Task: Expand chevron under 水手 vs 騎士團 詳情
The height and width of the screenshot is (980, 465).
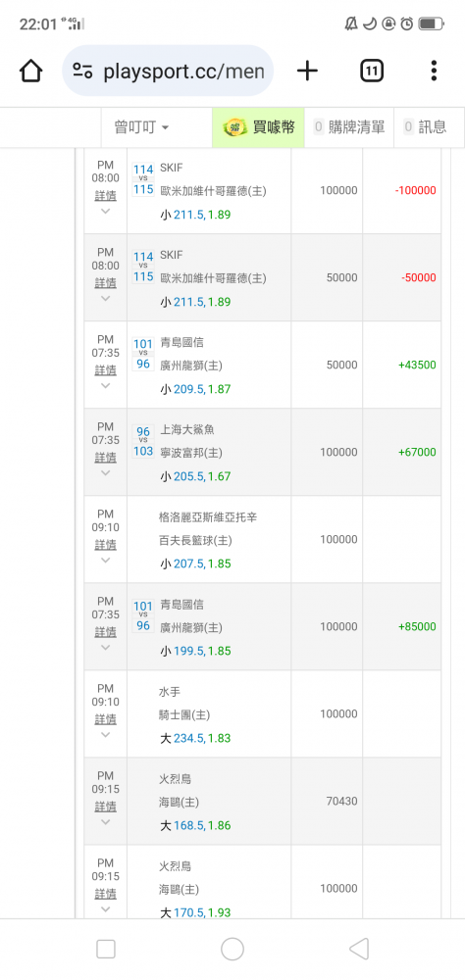Action: click(x=105, y=734)
